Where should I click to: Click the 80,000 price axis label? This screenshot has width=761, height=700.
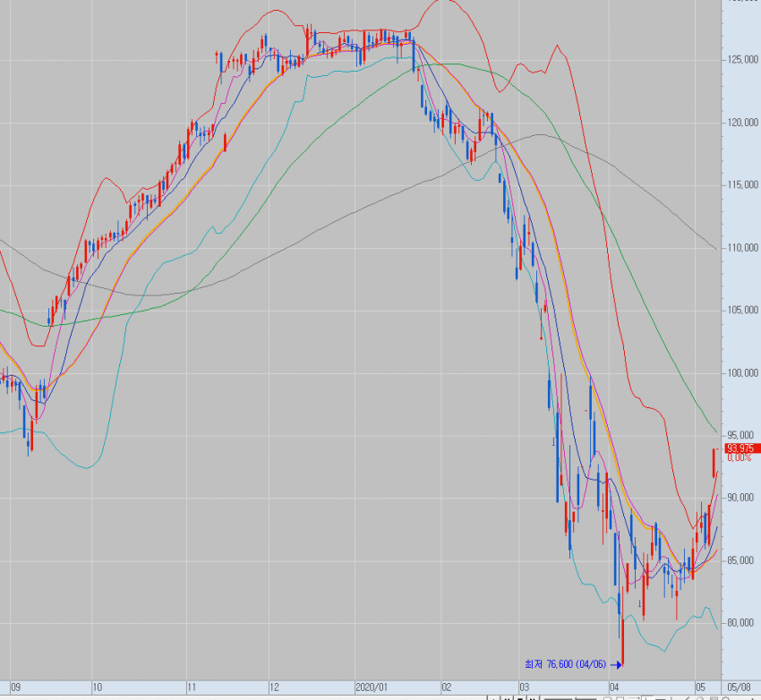(740, 623)
